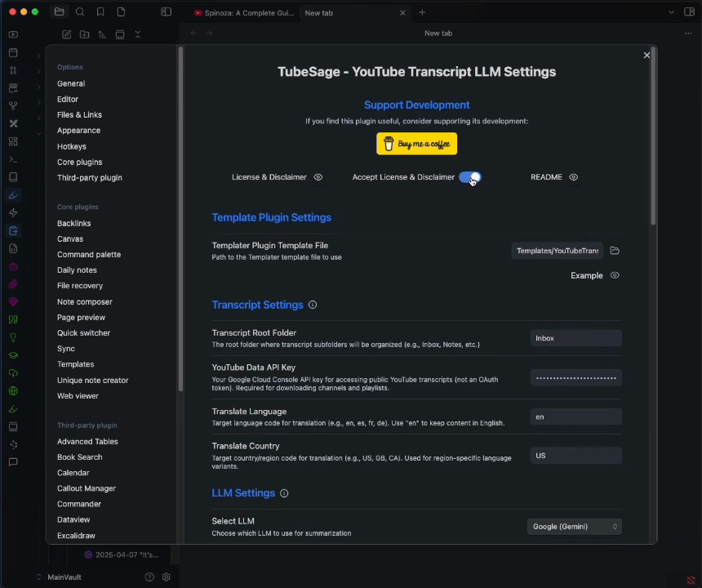Click the settings sidebar scrollbar

click(x=180, y=220)
